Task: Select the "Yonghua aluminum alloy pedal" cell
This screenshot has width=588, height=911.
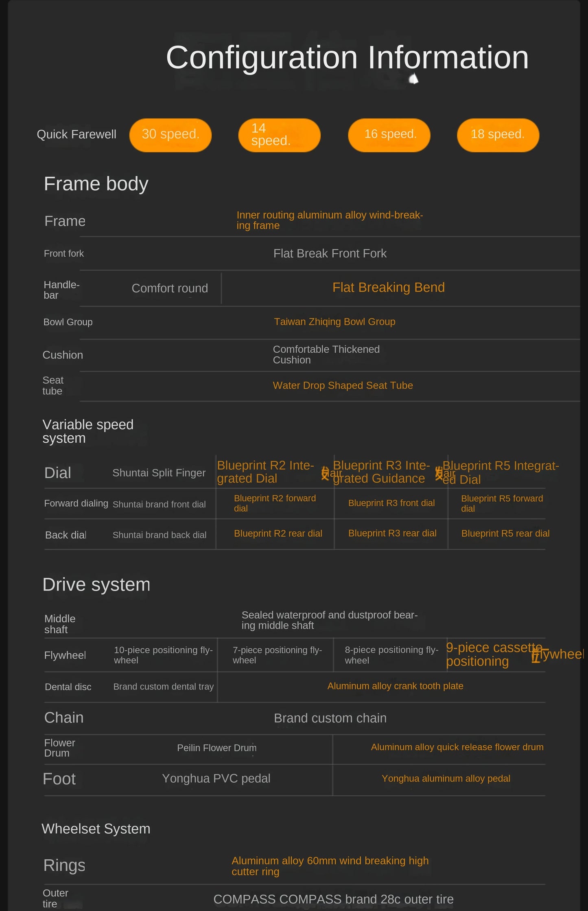Action: 446,778
